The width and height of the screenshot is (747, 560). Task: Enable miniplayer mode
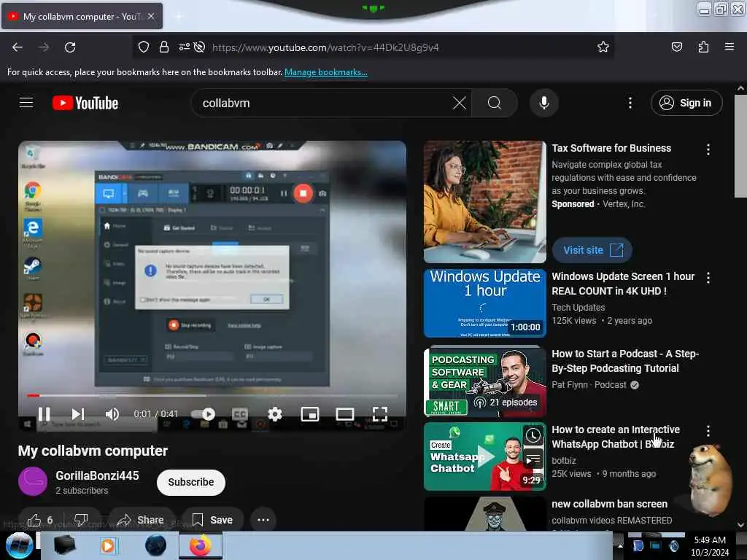pyautogui.click(x=310, y=414)
